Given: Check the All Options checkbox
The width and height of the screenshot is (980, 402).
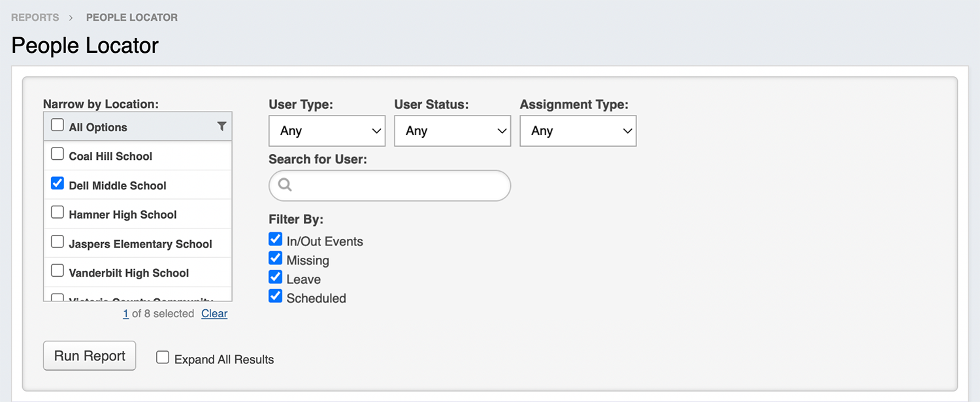Looking at the screenshot, I should coord(57,125).
